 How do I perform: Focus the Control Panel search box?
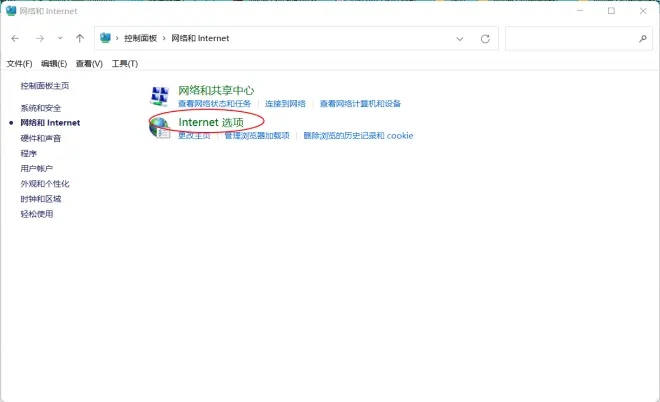(x=579, y=38)
